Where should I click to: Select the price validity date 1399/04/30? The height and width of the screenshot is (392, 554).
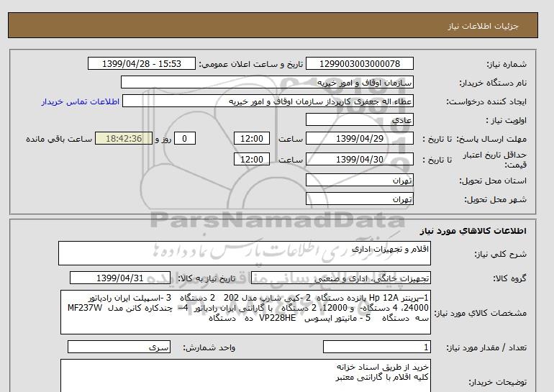tap(359, 159)
